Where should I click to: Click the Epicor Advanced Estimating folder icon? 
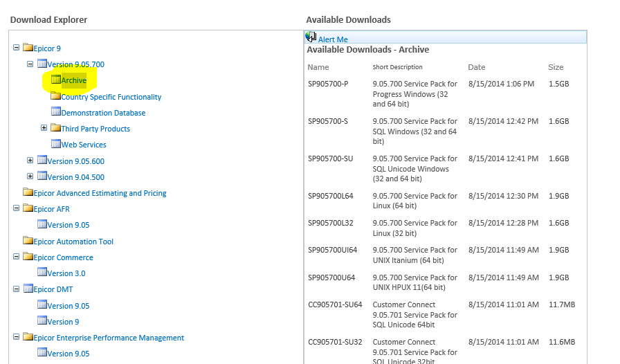point(28,192)
